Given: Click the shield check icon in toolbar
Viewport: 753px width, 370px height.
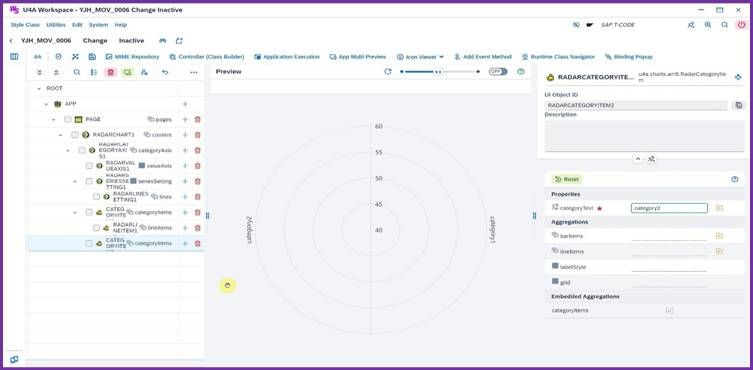Looking at the screenshot, I should pyautogui.click(x=59, y=57).
